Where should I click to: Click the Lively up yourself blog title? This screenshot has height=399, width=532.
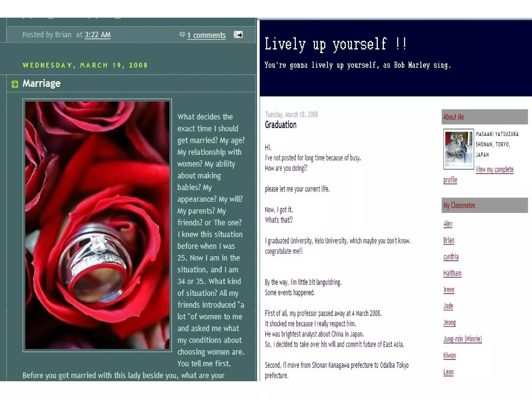coord(335,44)
